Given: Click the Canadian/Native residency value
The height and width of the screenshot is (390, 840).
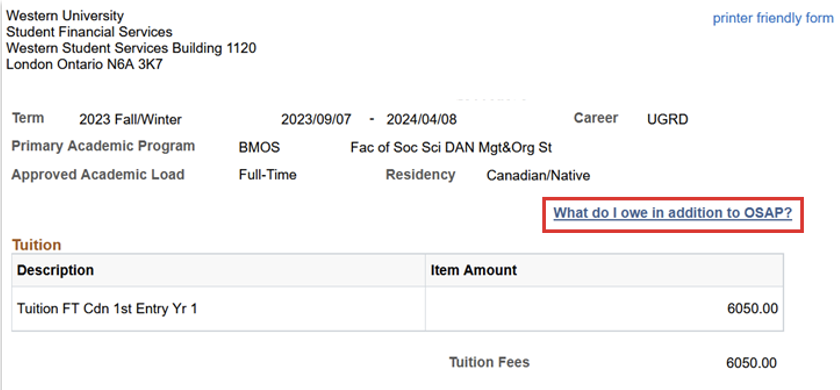Looking at the screenshot, I should click(x=538, y=176).
